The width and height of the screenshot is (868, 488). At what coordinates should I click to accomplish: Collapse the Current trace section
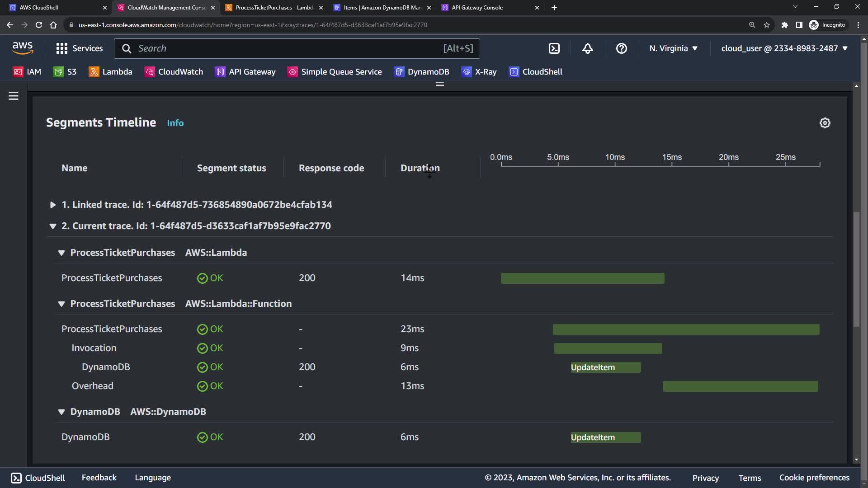click(x=53, y=226)
